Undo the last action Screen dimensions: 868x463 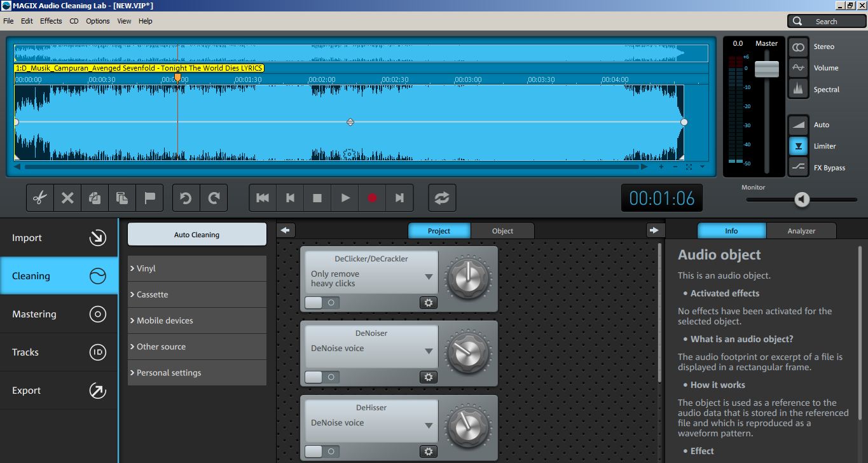tap(186, 198)
